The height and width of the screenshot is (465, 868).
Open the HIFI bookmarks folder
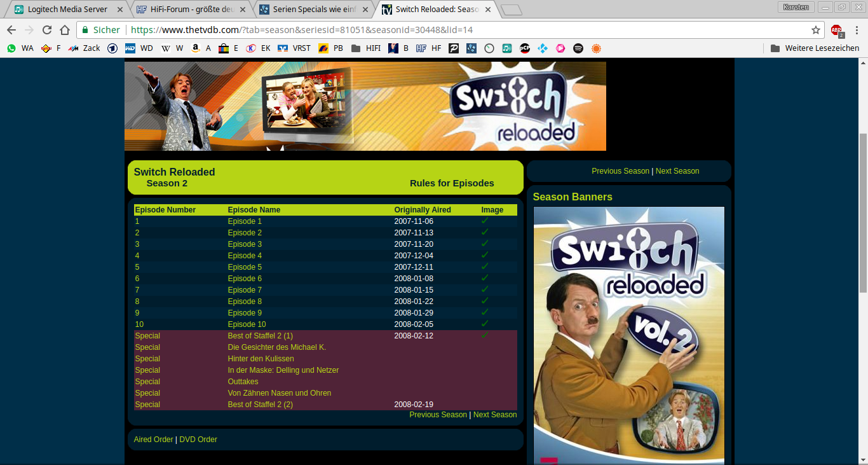click(366, 48)
